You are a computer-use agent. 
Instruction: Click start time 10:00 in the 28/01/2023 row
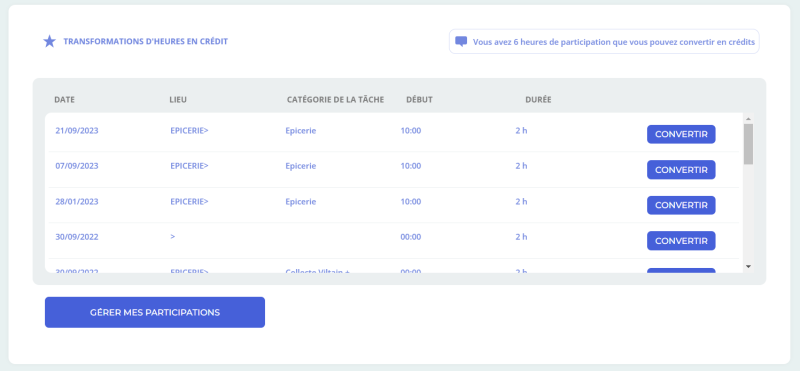411,202
